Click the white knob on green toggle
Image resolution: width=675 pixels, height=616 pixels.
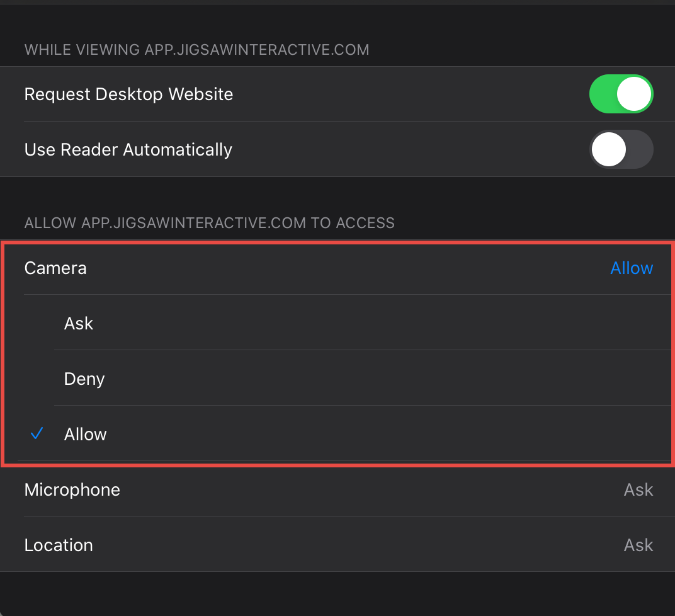(x=633, y=94)
